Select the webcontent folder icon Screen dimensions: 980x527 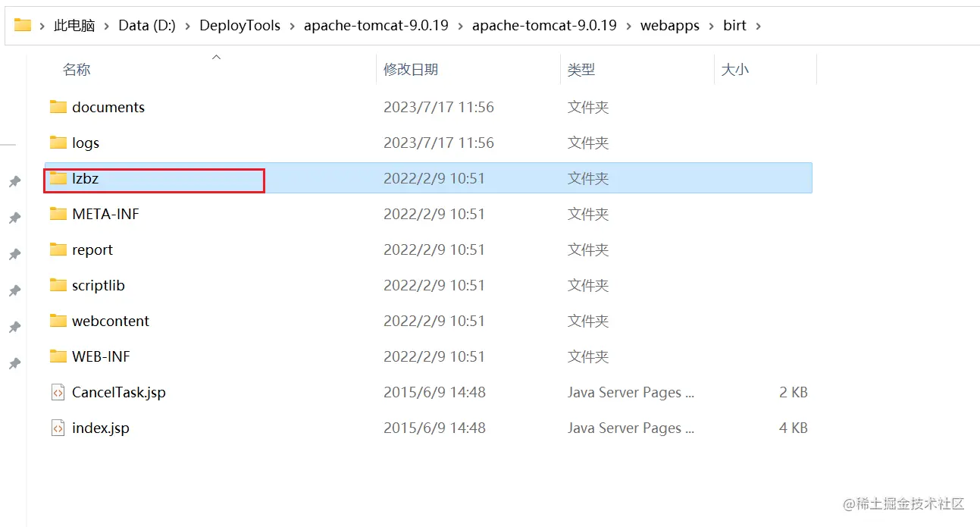58,321
